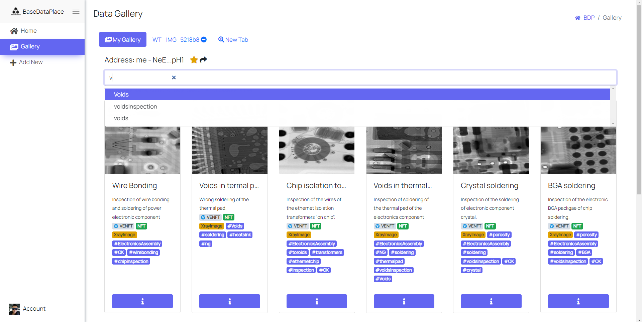The image size is (644, 322).
Task: Open info for BGA soldering card
Action: click(578, 301)
